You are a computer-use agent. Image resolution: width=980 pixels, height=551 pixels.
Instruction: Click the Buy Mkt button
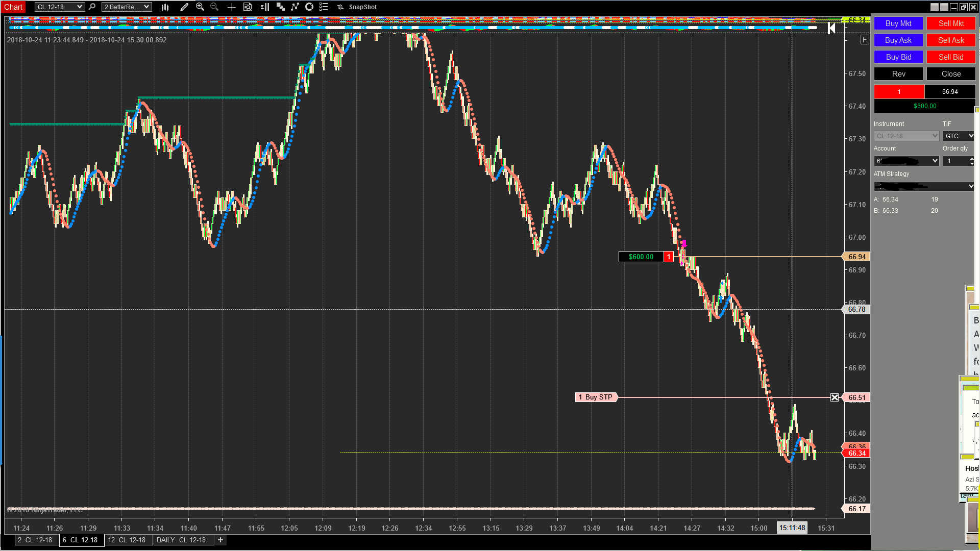(898, 23)
